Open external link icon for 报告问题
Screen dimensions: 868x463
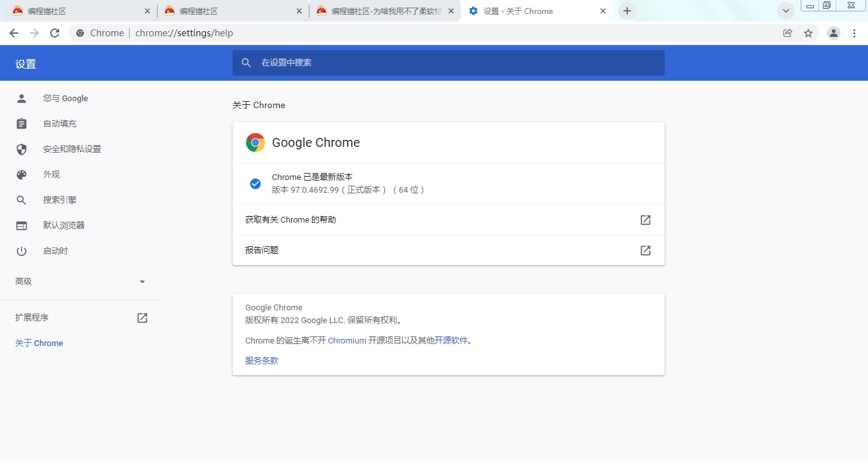(x=646, y=251)
